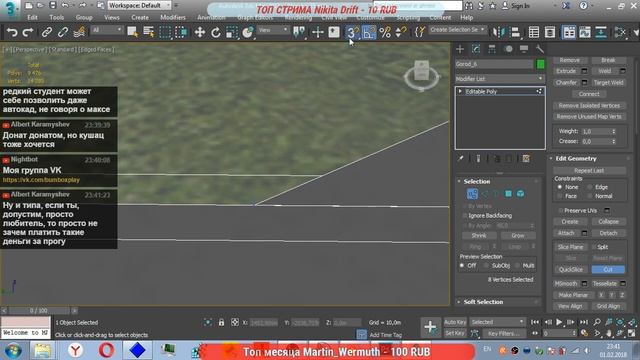
Task: Set Preview Selection to Off
Action: pyautogui.click(x=462, y=265)
